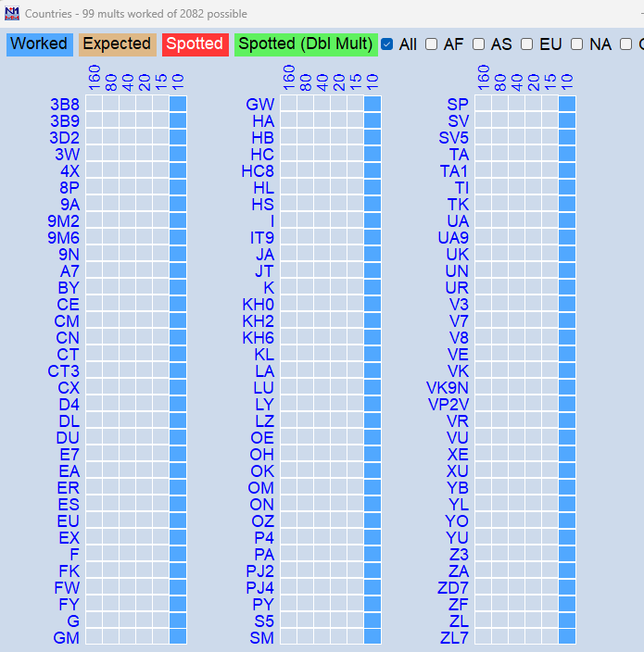
Task: Click the empty 160m cell for K
Action: point(289,288)
